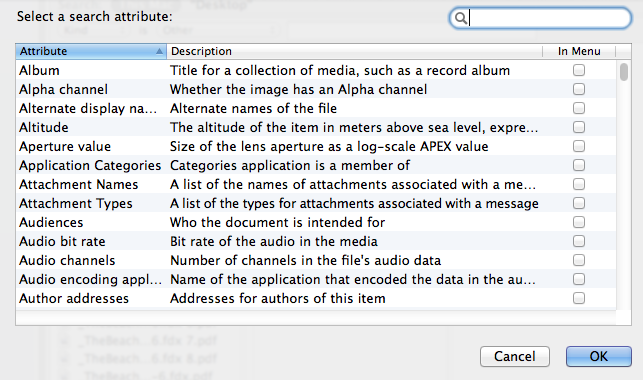Tick In Menu for Author addresses
This screenshot has width=643, height=380.
pos(579,298)
